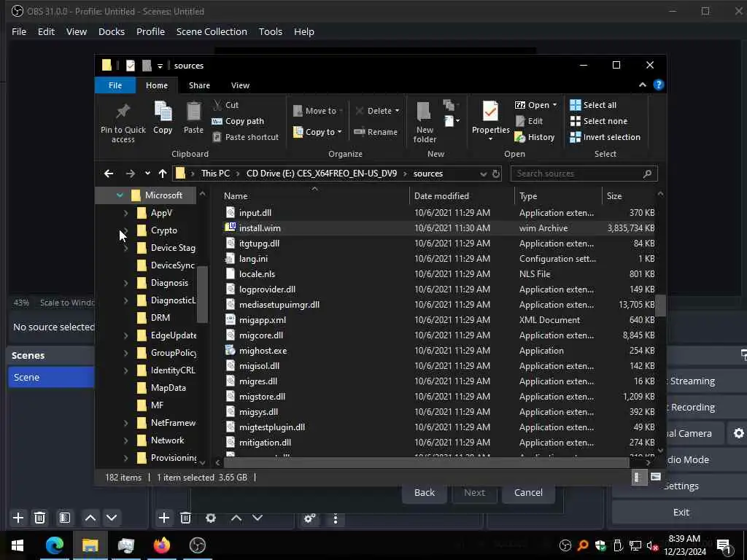Open the Explorer File tab
The height and width of the screenshot is (560, 747).
[x=115, y=85]
